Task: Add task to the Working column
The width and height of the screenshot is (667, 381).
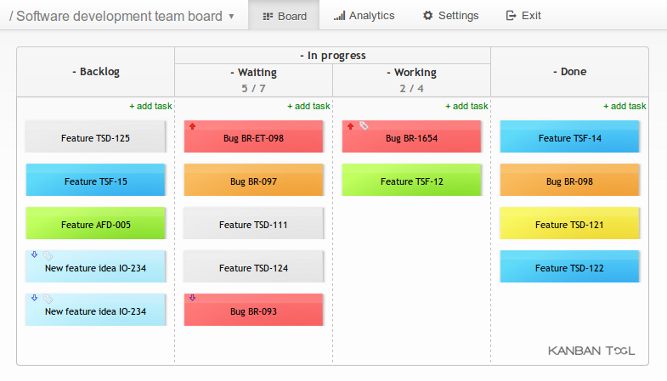Action: pos(467,106)
